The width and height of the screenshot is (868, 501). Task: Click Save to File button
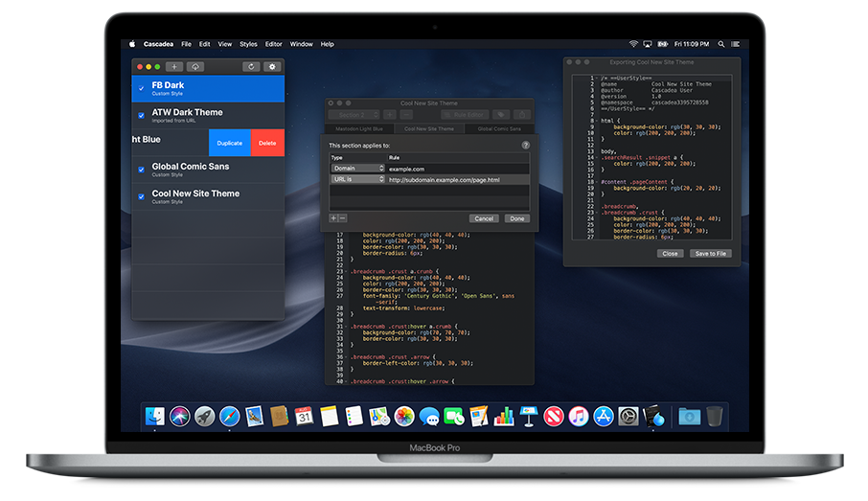(x=710, y=254)
